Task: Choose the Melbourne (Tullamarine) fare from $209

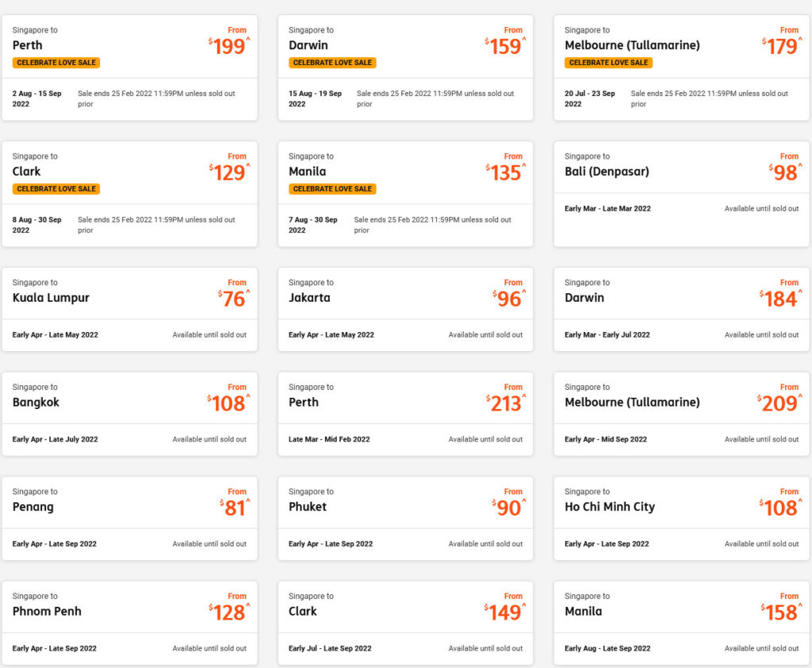Action: 681,403
